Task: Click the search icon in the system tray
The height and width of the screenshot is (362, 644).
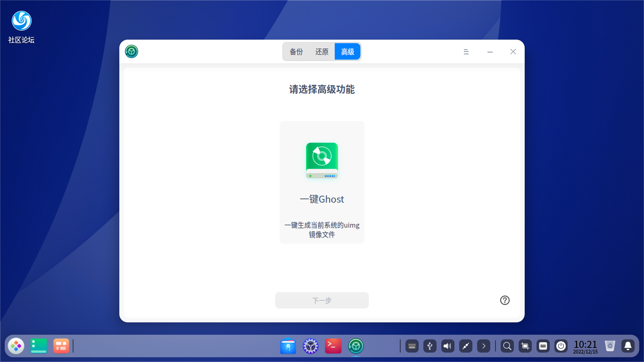Action: pos(506,346)
